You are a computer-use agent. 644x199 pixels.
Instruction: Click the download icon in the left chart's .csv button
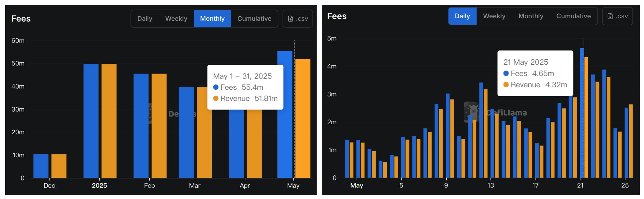pyautogui.click(x=290, y=19)
